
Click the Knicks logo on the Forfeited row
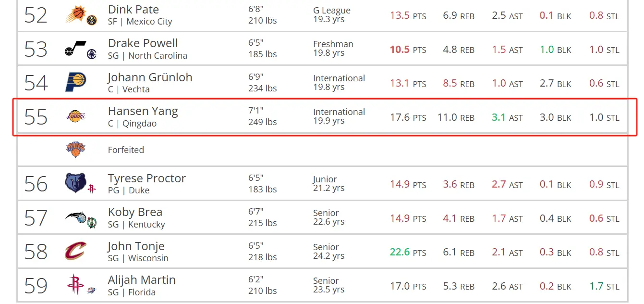coord(75,150)
